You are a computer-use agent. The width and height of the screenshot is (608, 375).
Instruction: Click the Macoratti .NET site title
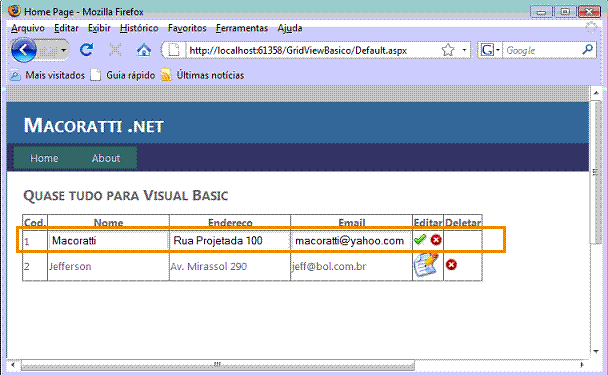pyautogui.click(x=94, y=126)
